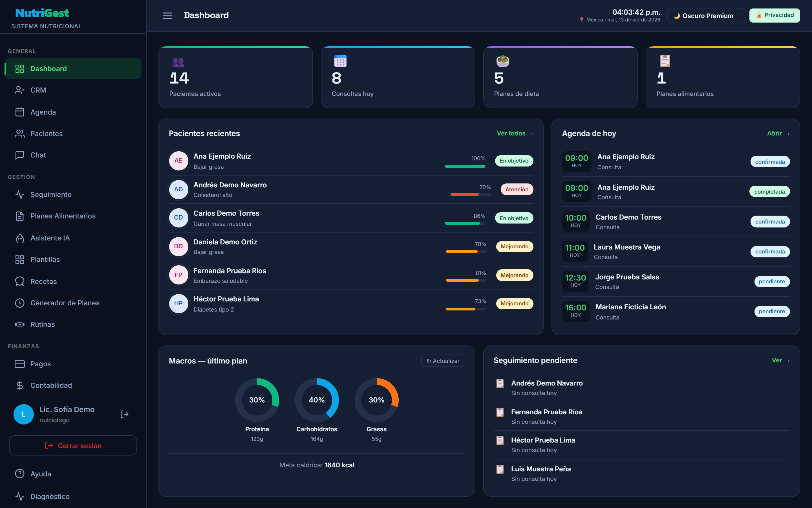Viewport: 812px width, 508px height.
Task: Click the Cerrar sesión button
Action: coord(73,446)
